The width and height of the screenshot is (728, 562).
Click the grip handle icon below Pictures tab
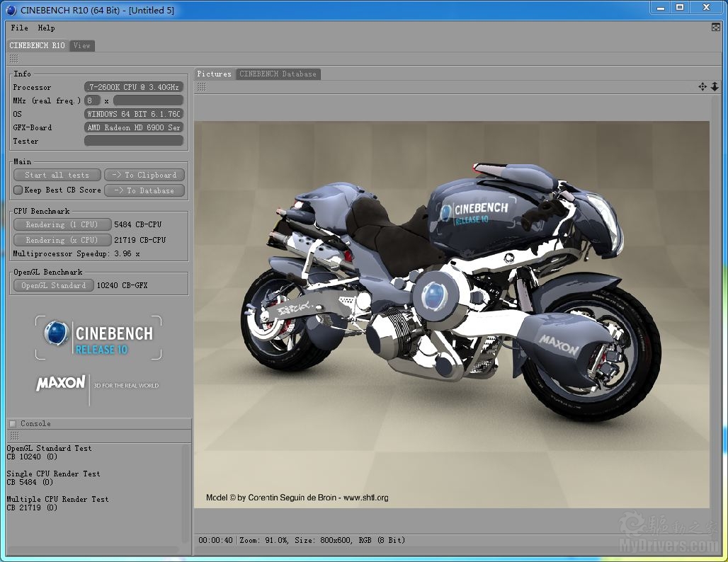(x=201, y=86)
